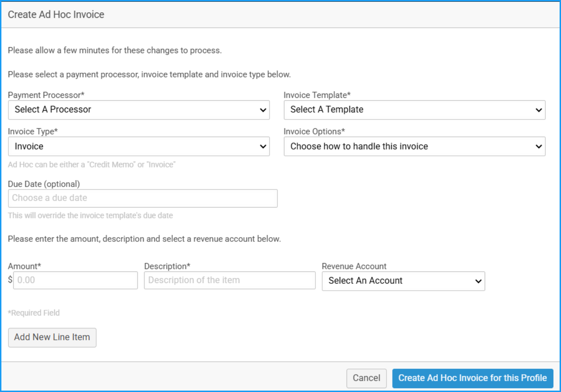
Task: Click the 'Create Ad Hoc Invoice' dialog title
Action: coord(56,14)
